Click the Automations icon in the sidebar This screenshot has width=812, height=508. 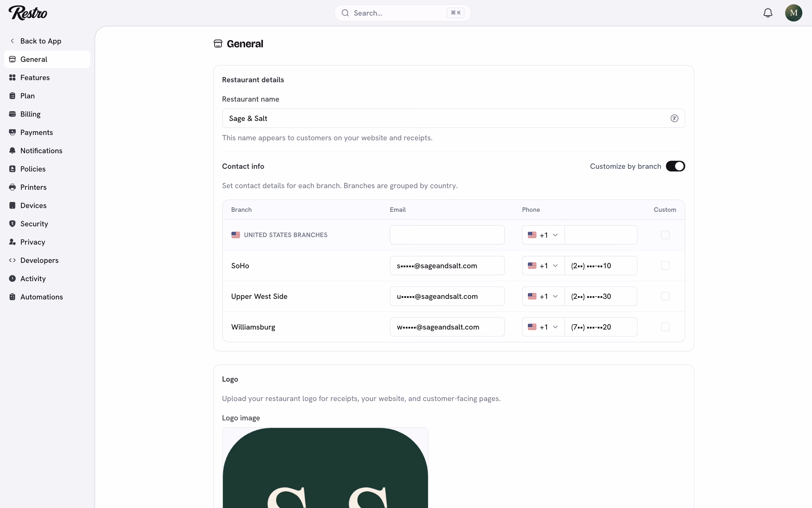[12, 297]
